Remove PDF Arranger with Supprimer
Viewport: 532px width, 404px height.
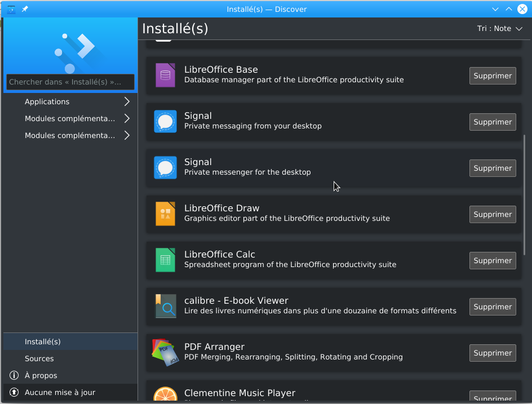coord(493,352)
